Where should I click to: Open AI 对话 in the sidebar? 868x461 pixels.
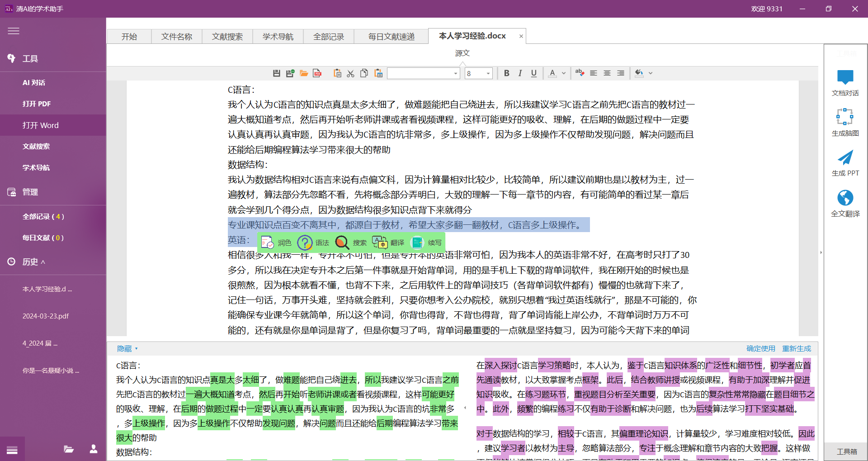click(x=53, y=83)
